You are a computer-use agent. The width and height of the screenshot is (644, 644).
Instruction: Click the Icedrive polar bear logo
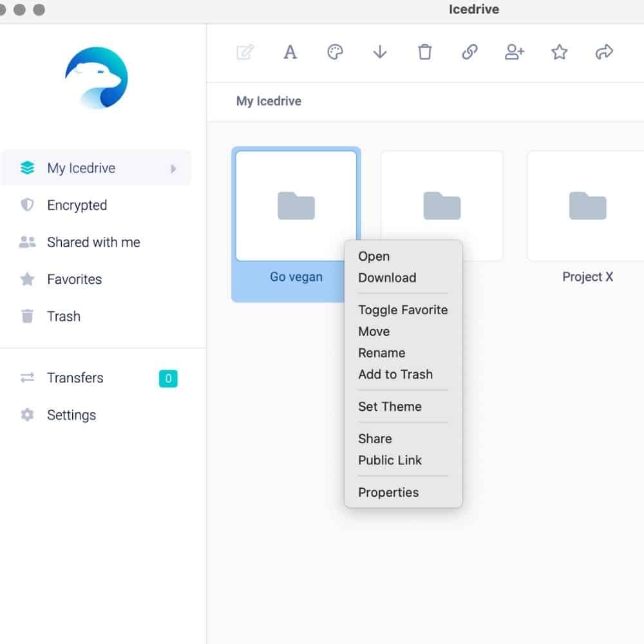(x=97, y=78)
